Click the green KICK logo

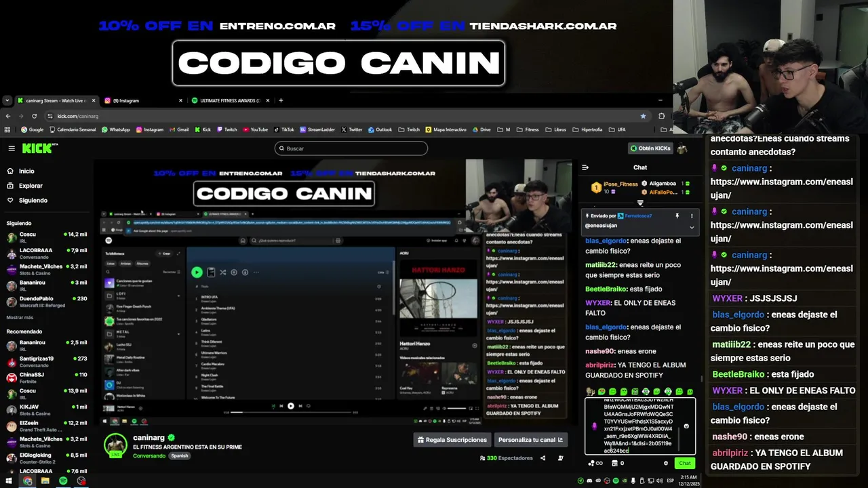coord(37,148)
